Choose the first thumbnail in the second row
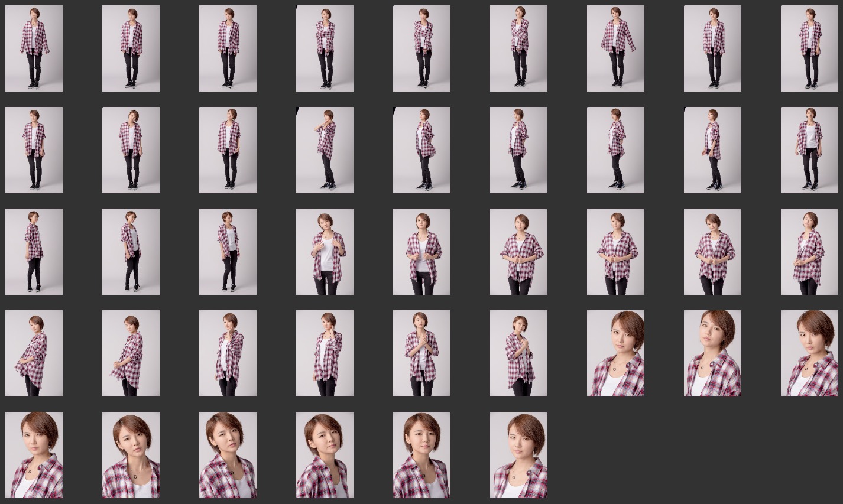 coord(34,150)
